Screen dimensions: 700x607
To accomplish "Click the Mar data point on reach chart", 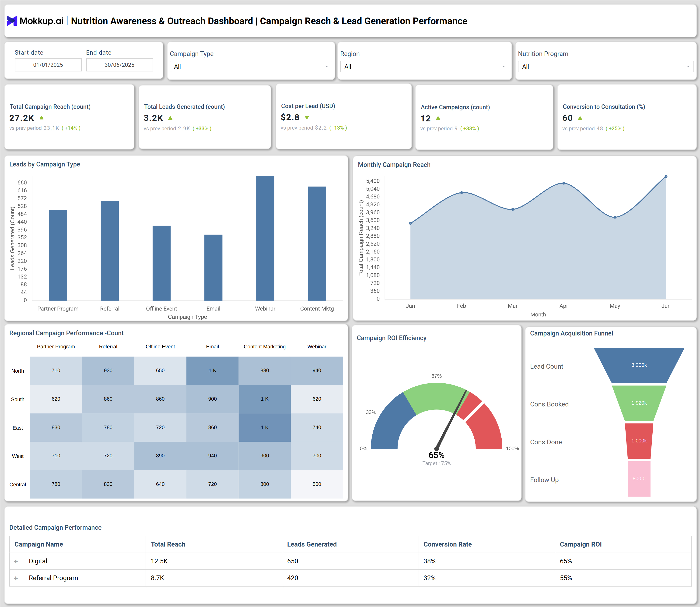I will [512, 209].
